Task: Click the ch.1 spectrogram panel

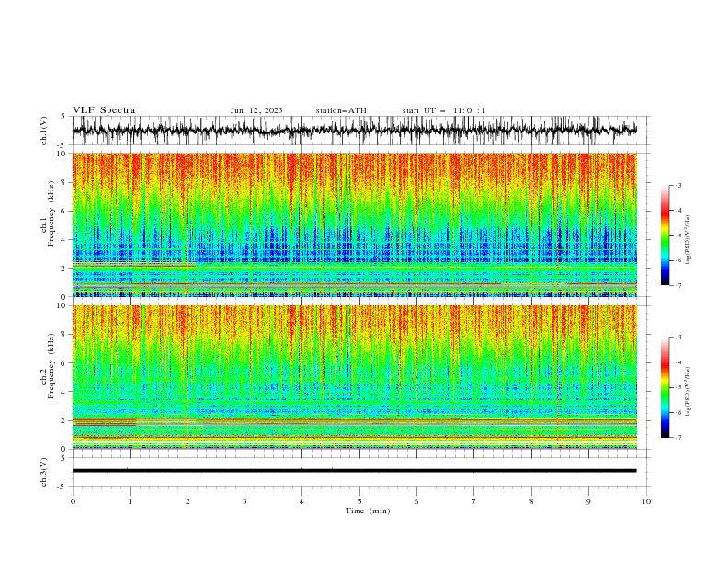Action: (355, 224)
